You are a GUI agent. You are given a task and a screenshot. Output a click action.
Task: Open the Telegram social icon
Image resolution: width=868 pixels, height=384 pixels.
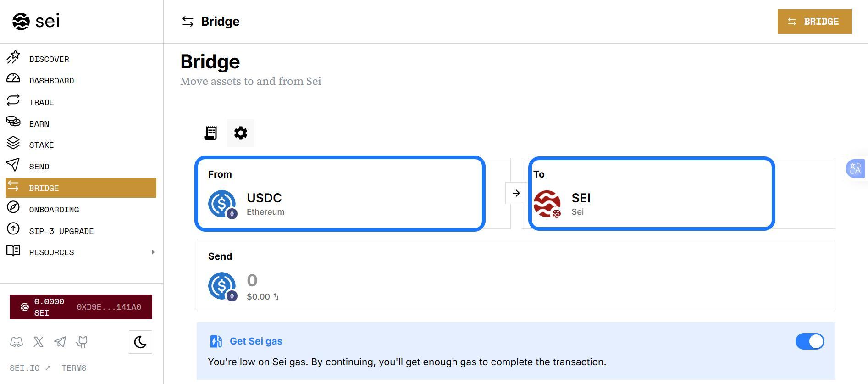pyautogui.click(x=60, y=342)
